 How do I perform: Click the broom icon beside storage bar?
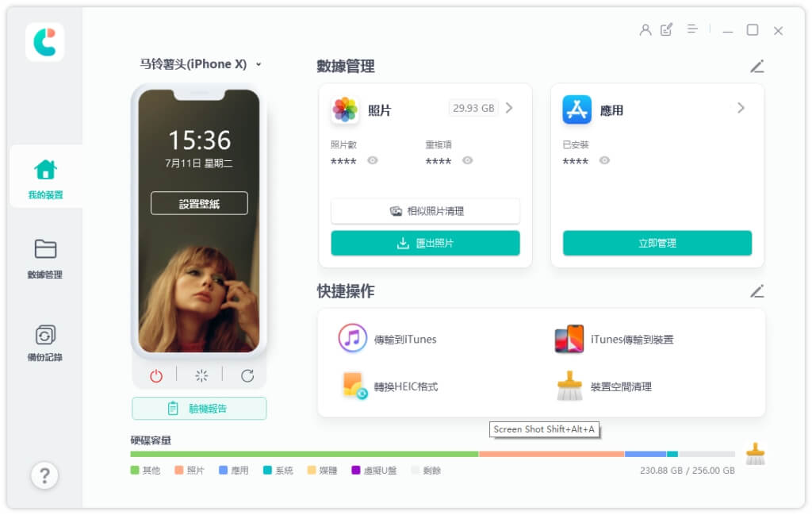click(x=755, y=454)
